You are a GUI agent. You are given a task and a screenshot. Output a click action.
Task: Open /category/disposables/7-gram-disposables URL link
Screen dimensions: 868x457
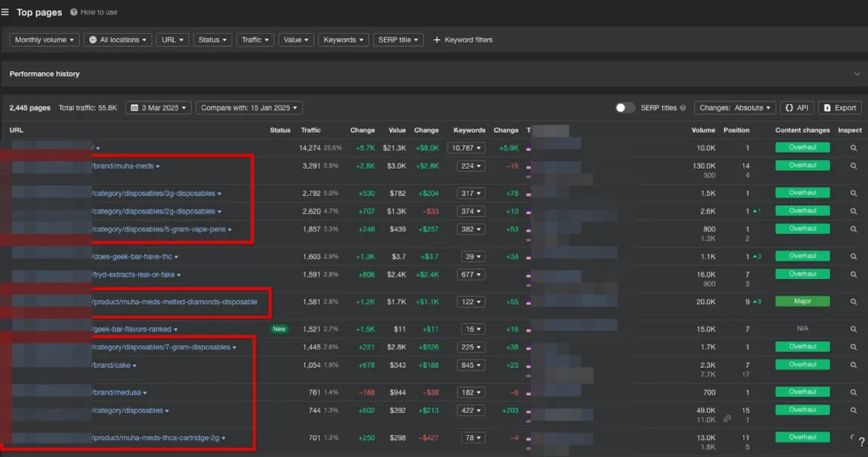pyautogui.click(x=161, y=348)
